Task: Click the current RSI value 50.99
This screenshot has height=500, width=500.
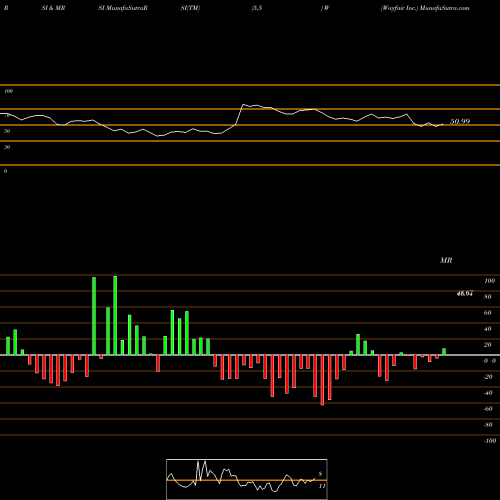Action: click(460, 121)
